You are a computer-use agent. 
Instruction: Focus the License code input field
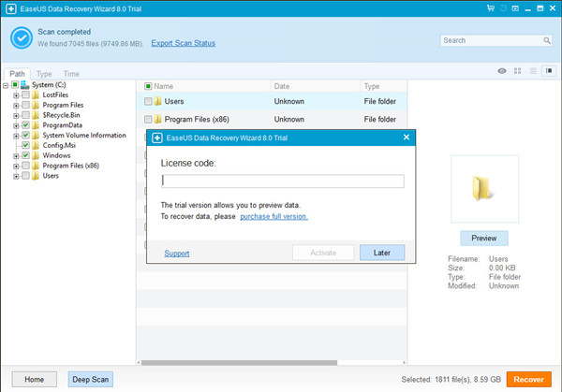coord(283,181)
